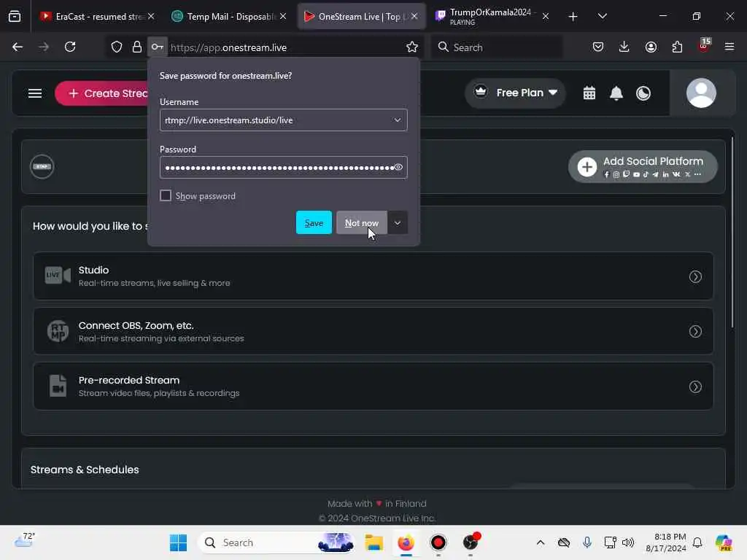This screenshot has height=560, width=747.
Task: Open the Downloads panel icon
Action: point(624,47)
